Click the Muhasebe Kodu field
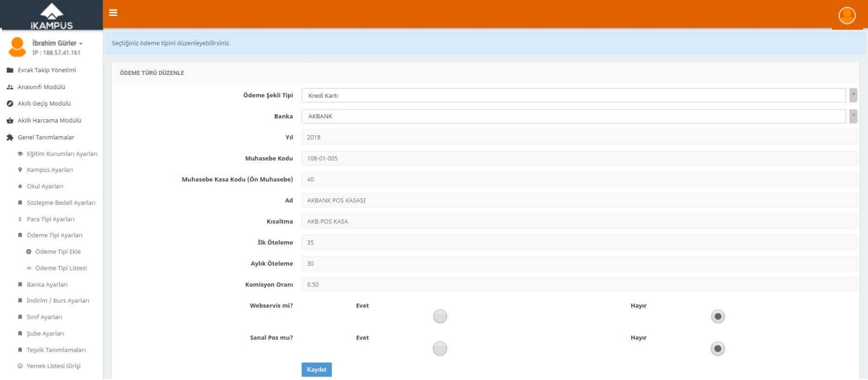The image size is (868, 380). click(x=579, y=158)
